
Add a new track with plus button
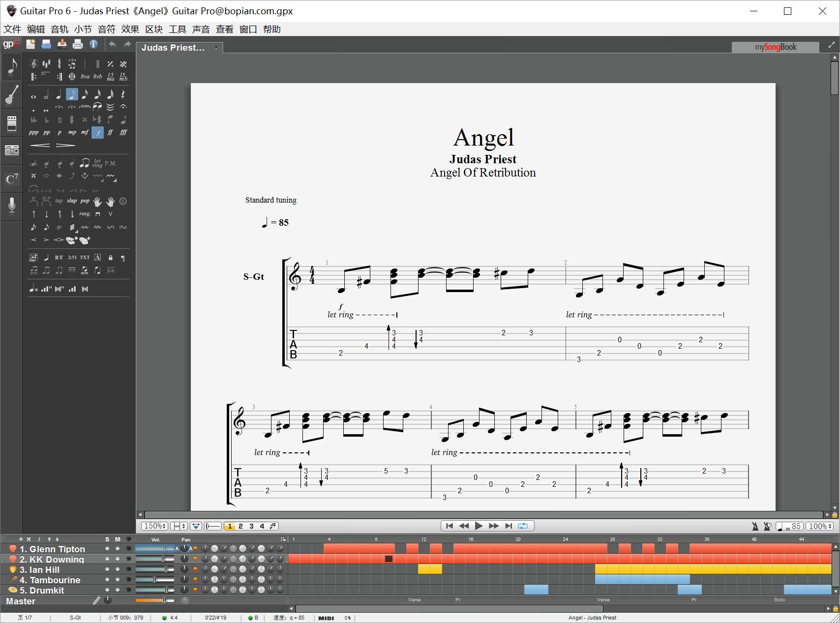(21, 539)
